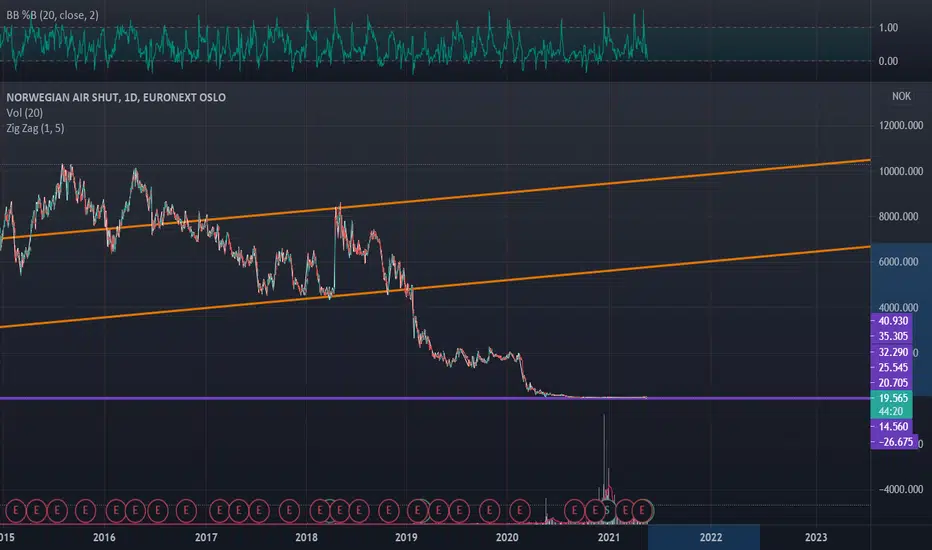Click the 14.560 purple price label

pos(892,426)
